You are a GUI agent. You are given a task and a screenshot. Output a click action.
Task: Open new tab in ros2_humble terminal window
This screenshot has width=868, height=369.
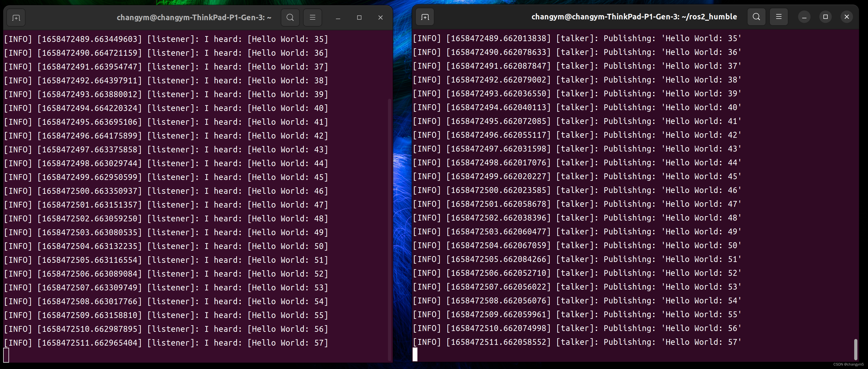(425, 17)
